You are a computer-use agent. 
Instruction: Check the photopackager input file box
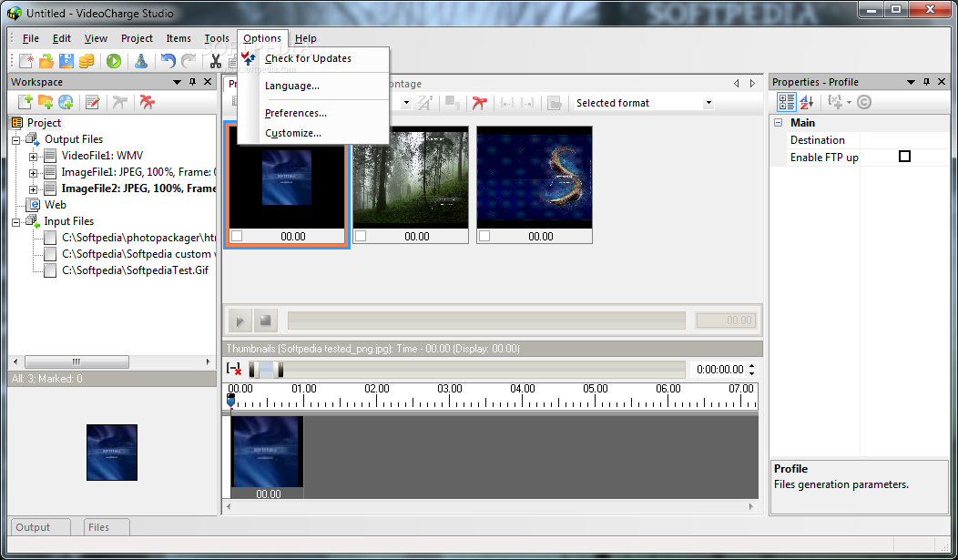(x=51, y=238)
